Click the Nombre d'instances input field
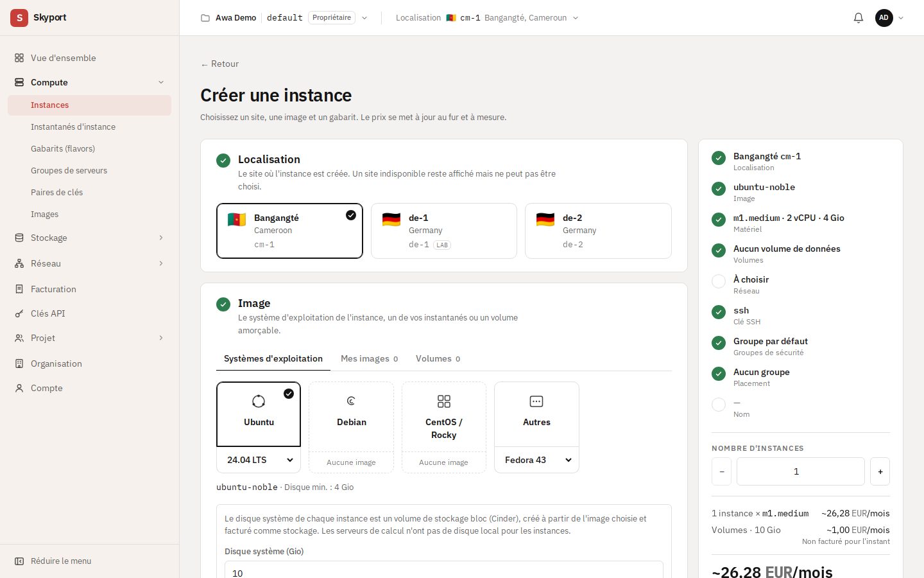This screenshot has width=924, height=578. point(801,471)
